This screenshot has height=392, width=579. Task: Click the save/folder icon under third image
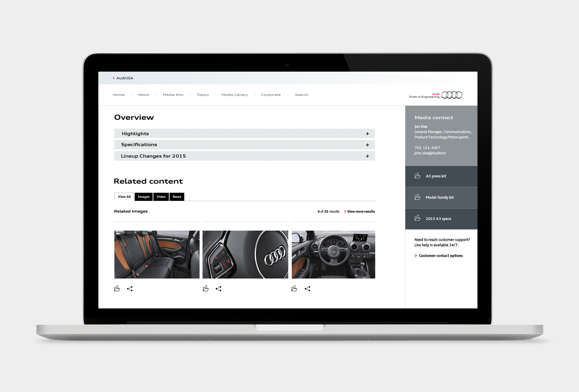pyautogui.click(x=294, y=288)
